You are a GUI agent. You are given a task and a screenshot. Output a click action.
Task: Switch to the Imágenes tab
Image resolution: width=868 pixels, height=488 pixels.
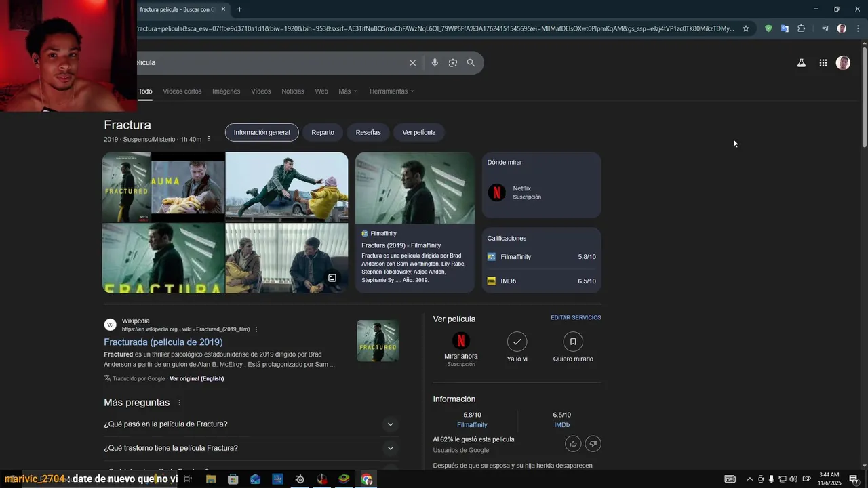pyautogui.click(x=226, y=91)
